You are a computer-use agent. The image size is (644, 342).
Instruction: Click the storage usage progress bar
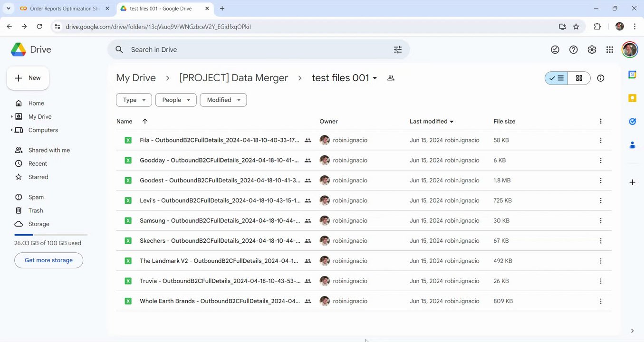pyautogui.click(x=51, y=235)
